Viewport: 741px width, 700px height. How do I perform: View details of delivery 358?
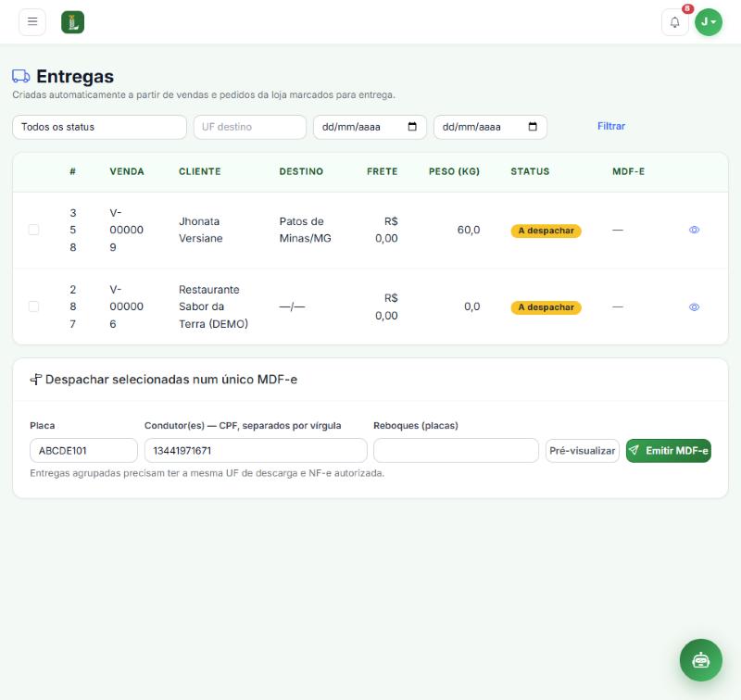[694, 230]
